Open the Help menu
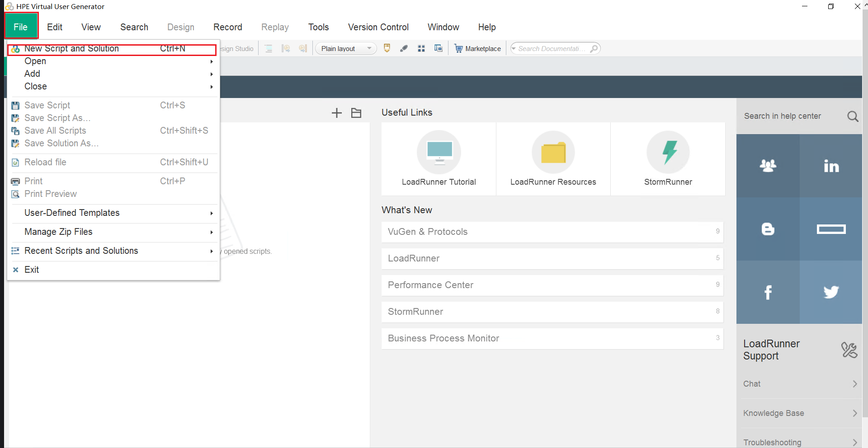Viewport: 868px width, 448px height. (487, 27)
